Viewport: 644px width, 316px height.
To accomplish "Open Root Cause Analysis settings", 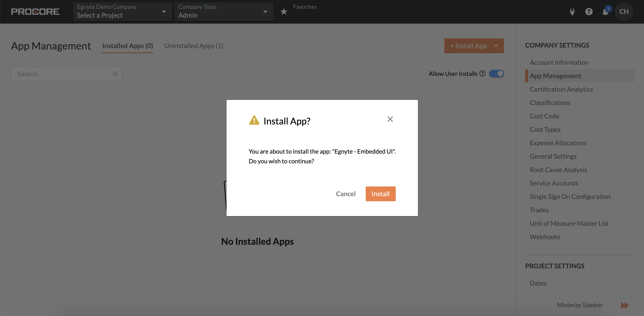I will [x=558, y=170].
